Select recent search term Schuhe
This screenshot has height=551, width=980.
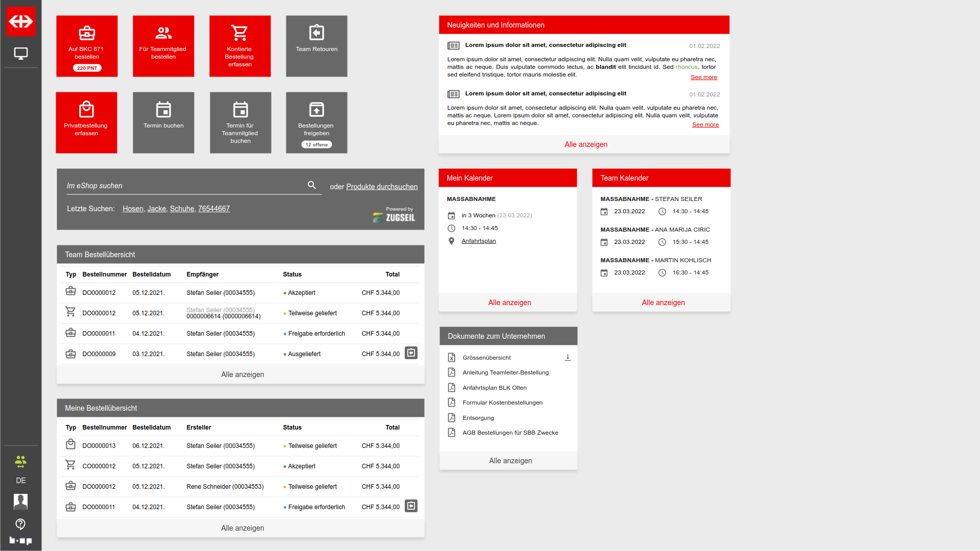click(x=182, y=209)
